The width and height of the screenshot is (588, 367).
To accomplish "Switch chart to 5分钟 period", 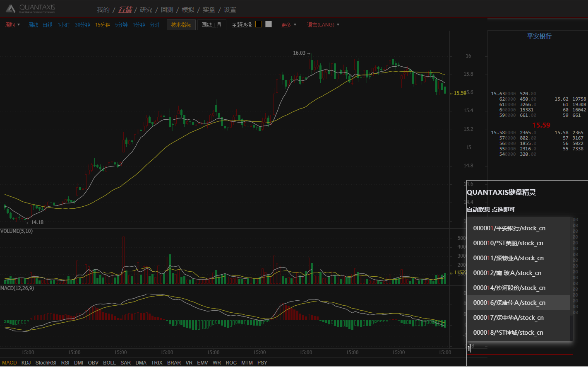I will coord(121,25).
